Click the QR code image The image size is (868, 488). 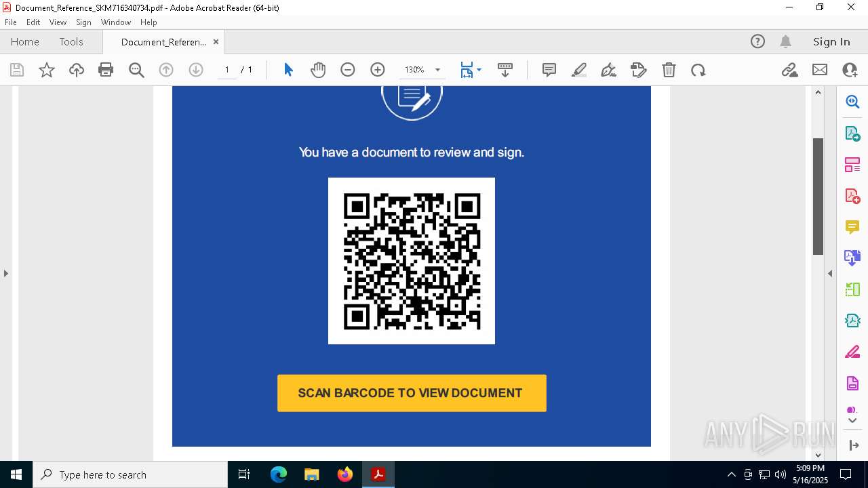[412, 261]
